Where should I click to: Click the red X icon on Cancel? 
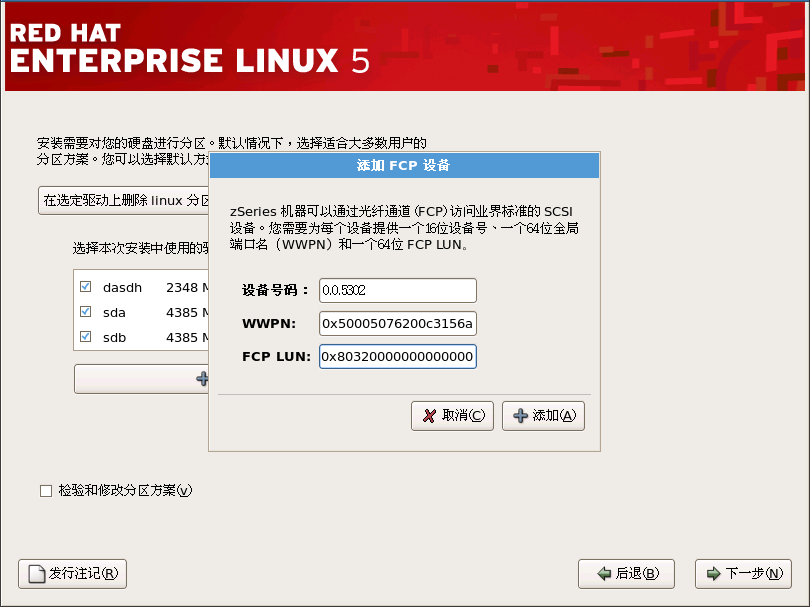[429, 416]
